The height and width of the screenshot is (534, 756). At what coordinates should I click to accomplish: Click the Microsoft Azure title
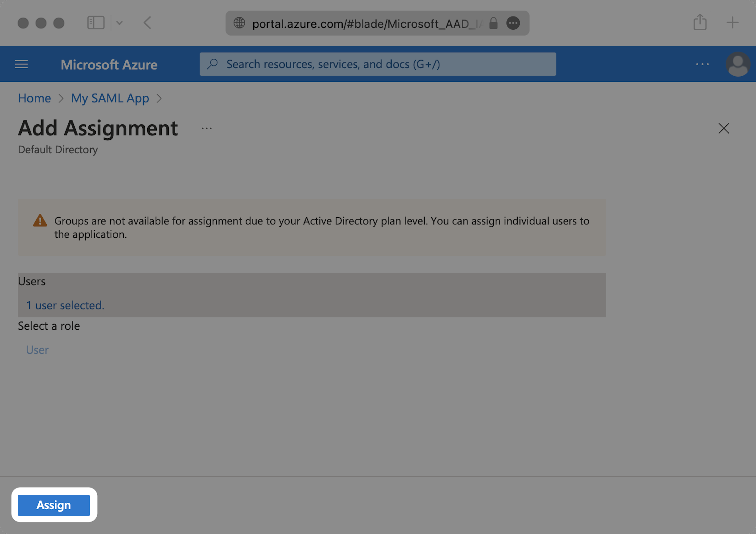(109, 65)
